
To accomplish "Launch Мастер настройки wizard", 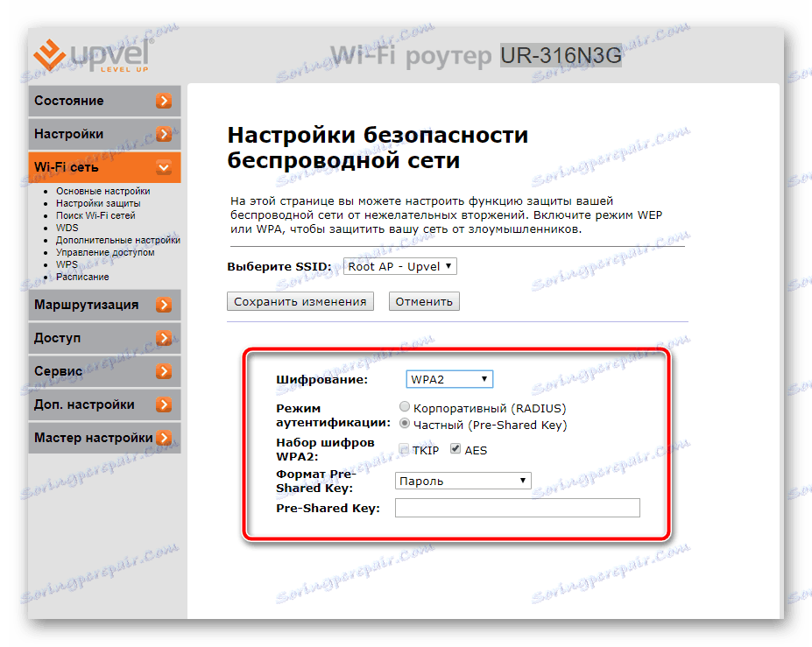I will pyautogui.click(x=104, y=438).
